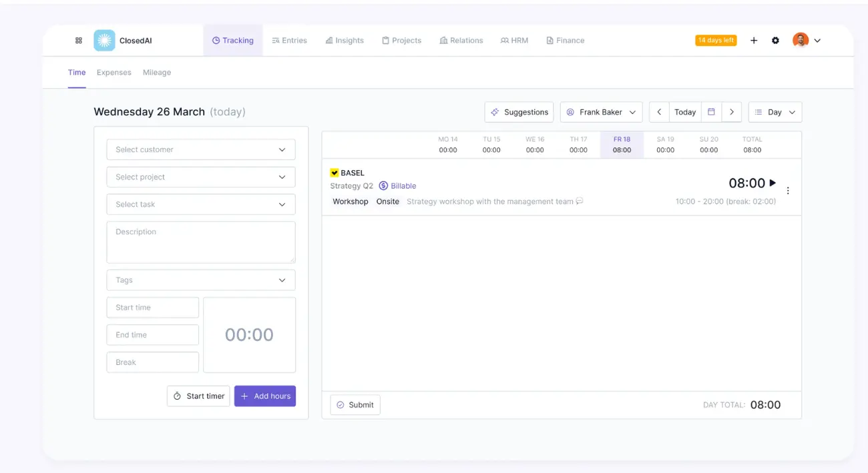Open the Frank Baker user dropdown
Viewport: 868px width, 473px height.
point(601,112)
